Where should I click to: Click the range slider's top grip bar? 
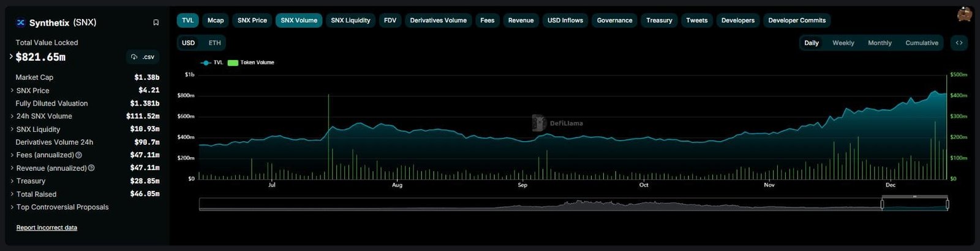914,197
